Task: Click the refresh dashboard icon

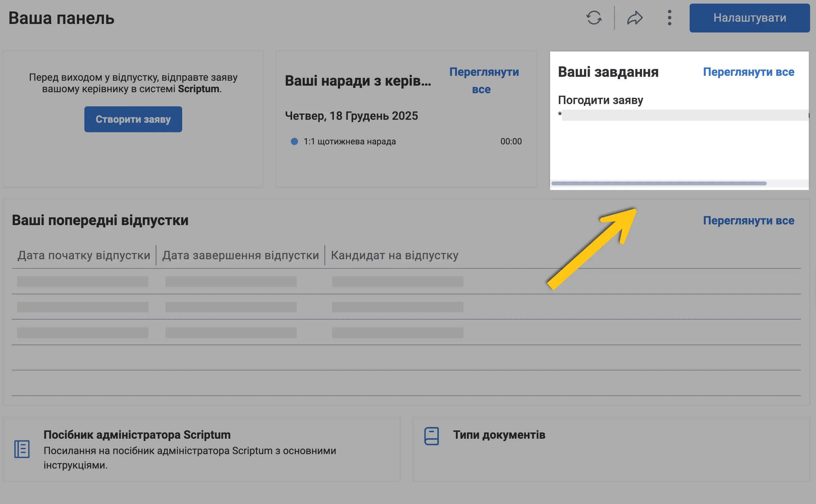Action: (x=594, y=18)
